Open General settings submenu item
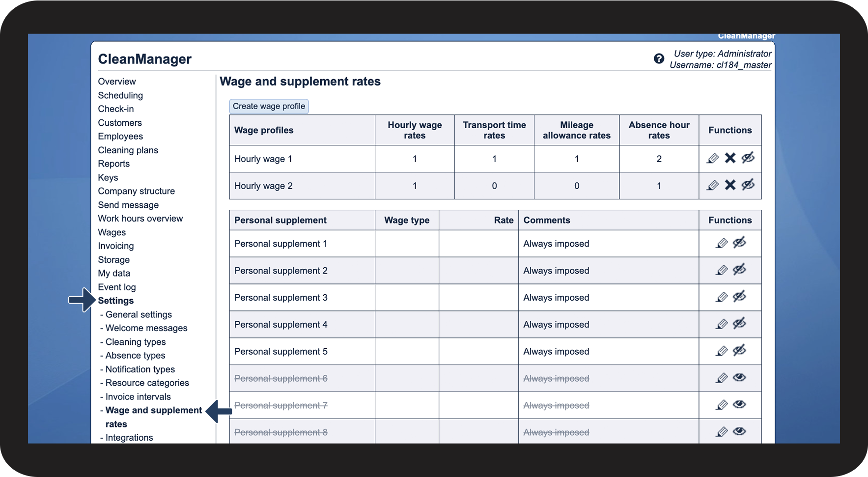 [139, 314]
